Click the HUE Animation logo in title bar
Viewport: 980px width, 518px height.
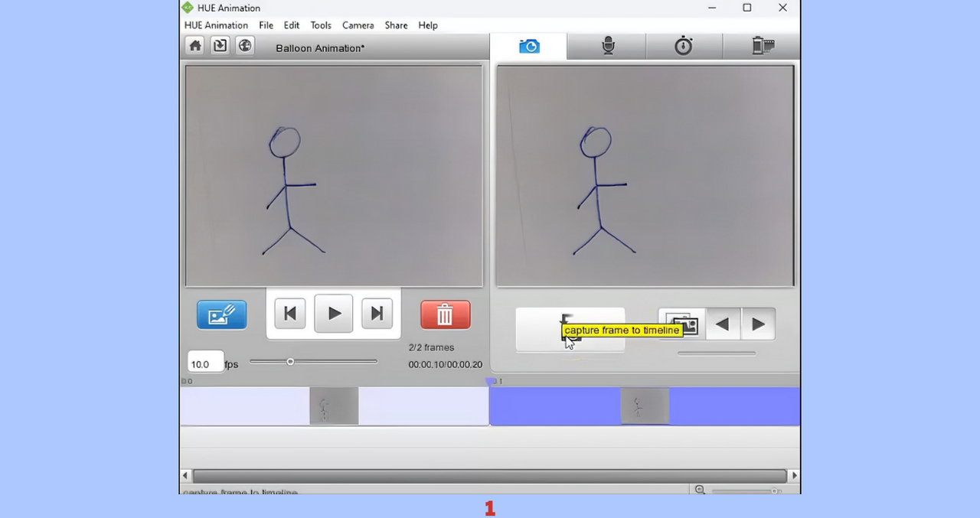188,8
